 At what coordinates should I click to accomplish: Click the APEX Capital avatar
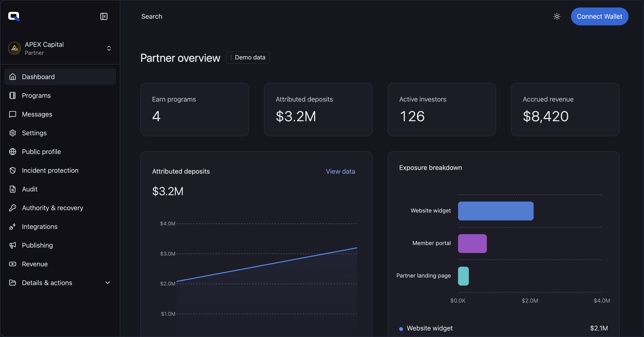pyautogui.click(x=15, y=48)
